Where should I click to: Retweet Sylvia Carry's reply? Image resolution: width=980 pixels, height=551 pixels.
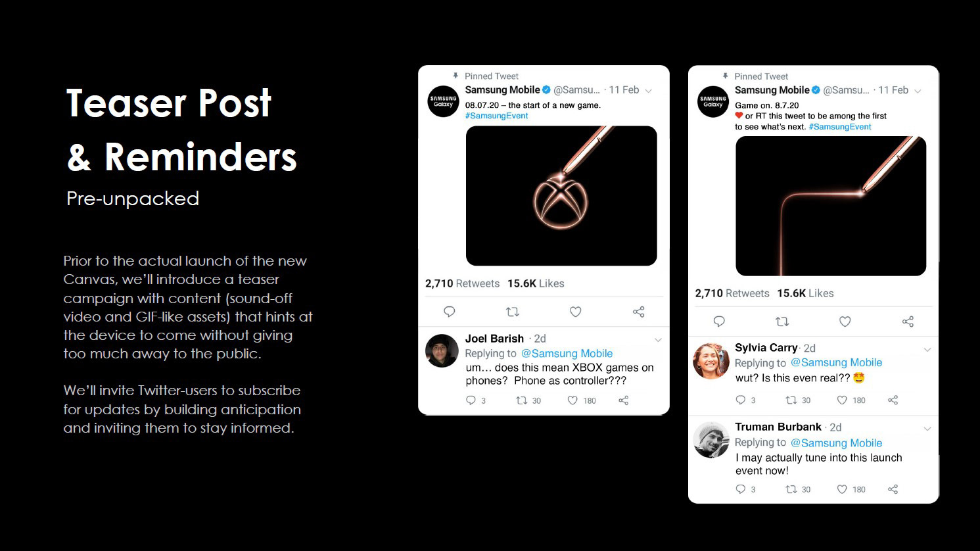[x=791, y=400]
